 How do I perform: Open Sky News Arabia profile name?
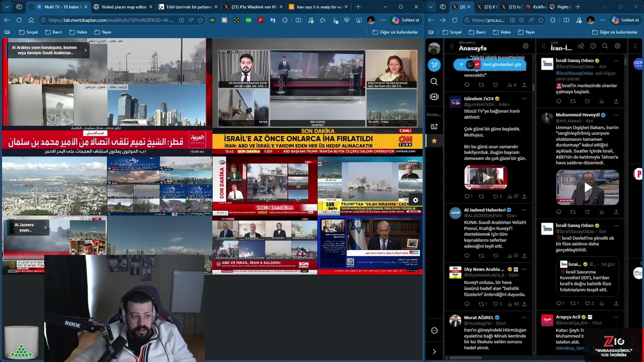[484, 269]
